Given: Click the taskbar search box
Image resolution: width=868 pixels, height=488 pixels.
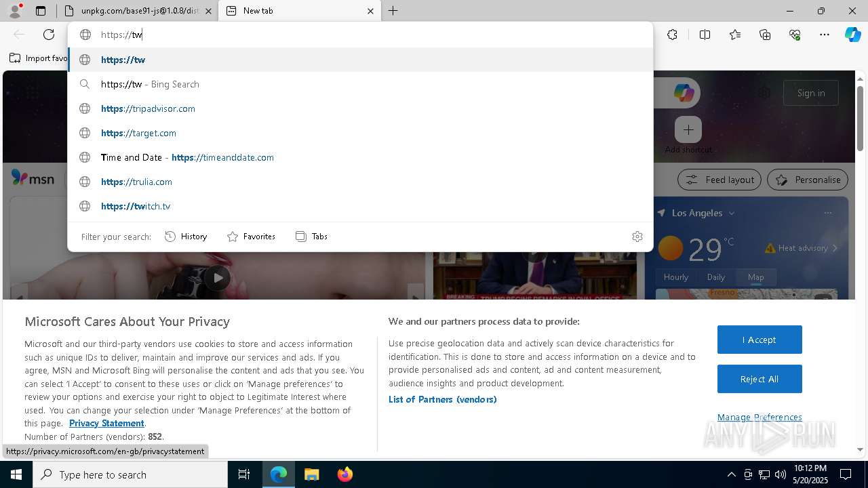Looking at the screenshot, I should click(130, 474).
